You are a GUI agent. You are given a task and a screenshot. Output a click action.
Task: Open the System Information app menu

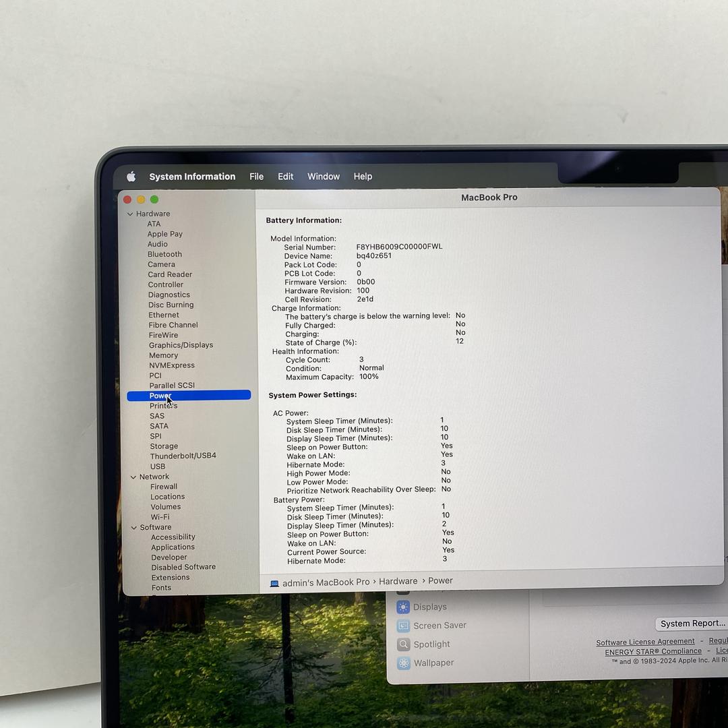pyautogui.click(x=192, y=177)
